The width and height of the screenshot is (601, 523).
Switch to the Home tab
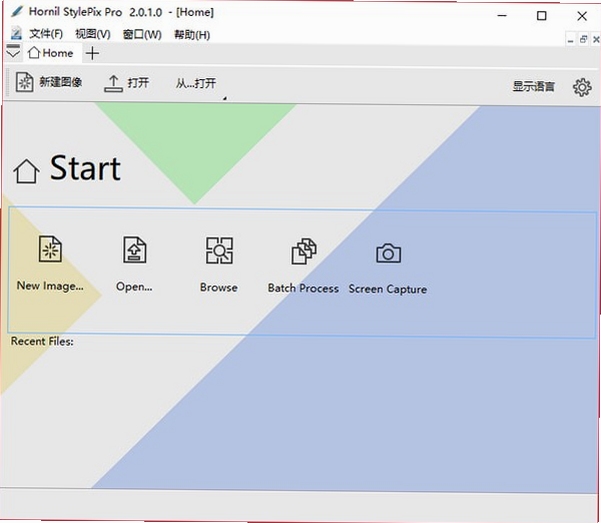[51, 53]
